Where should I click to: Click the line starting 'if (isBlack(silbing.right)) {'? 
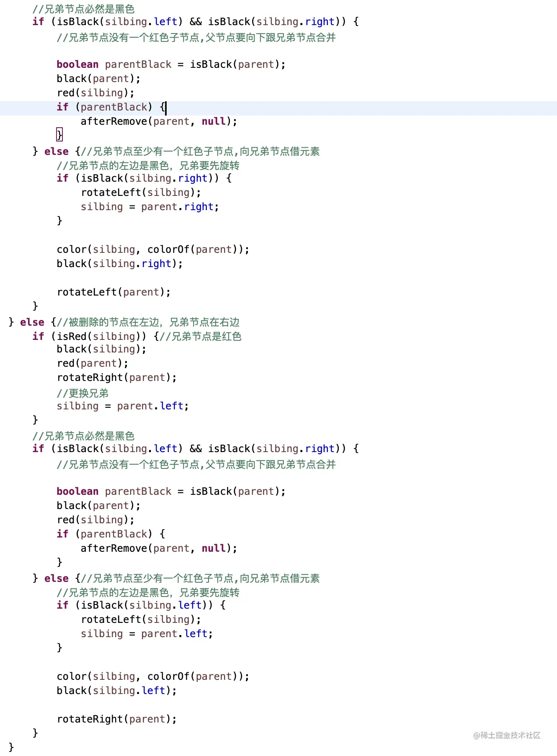coord(144,178)
